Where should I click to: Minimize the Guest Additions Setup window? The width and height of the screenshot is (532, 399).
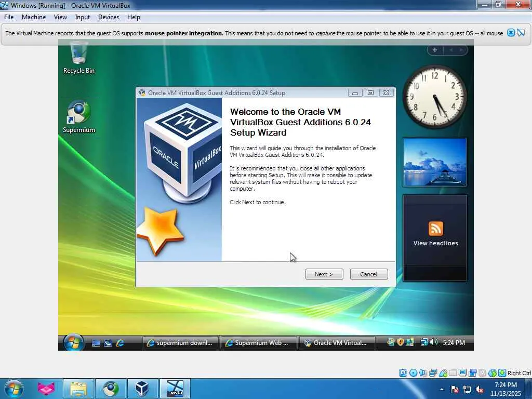[355, 93]
